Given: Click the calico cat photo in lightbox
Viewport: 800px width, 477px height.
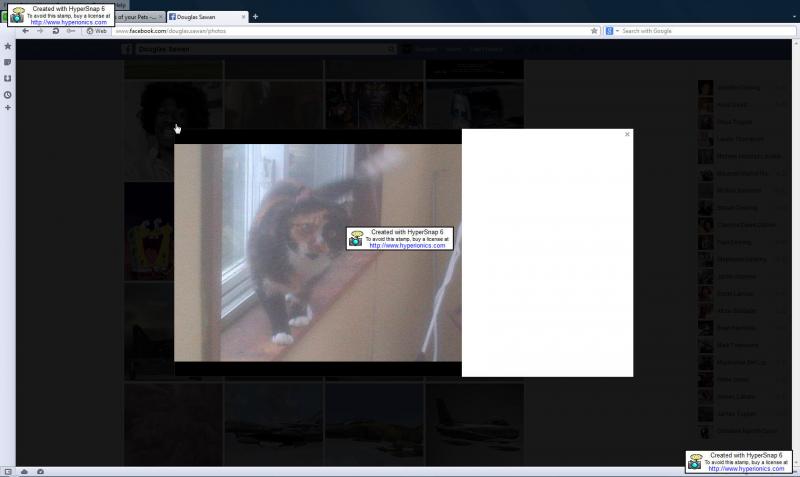Looking at the screenshot, I should [x=318, y=253].
